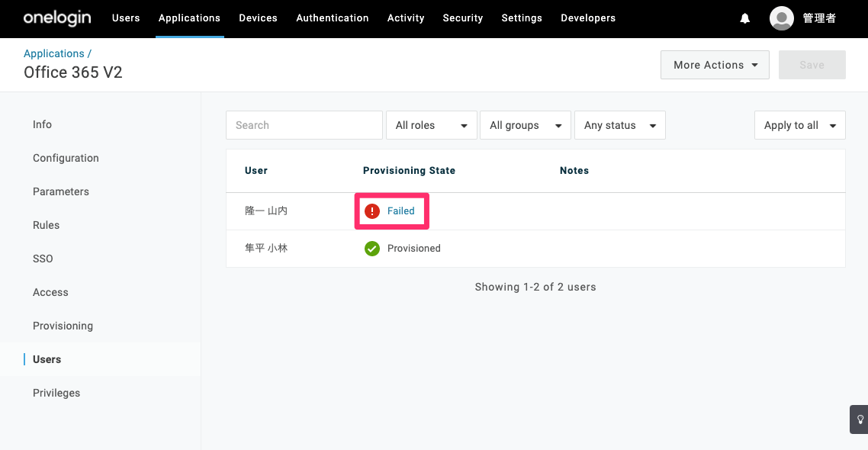
Task: Switch to the Rules tab
Action: 46,225
